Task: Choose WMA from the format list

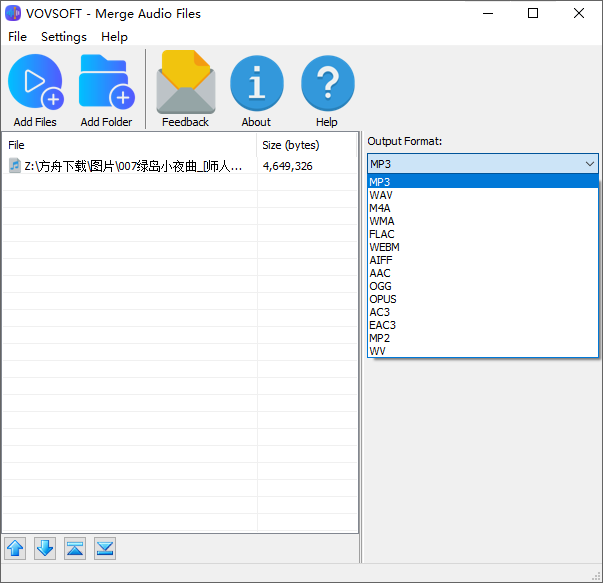Action: [x=483, y=221]
